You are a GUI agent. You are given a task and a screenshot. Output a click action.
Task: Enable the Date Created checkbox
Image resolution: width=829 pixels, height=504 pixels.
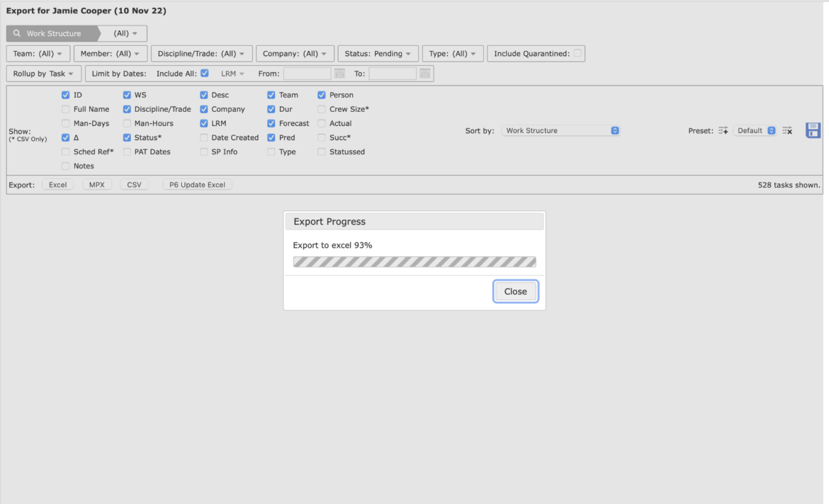pyautogui.click(x=203, y=138)
